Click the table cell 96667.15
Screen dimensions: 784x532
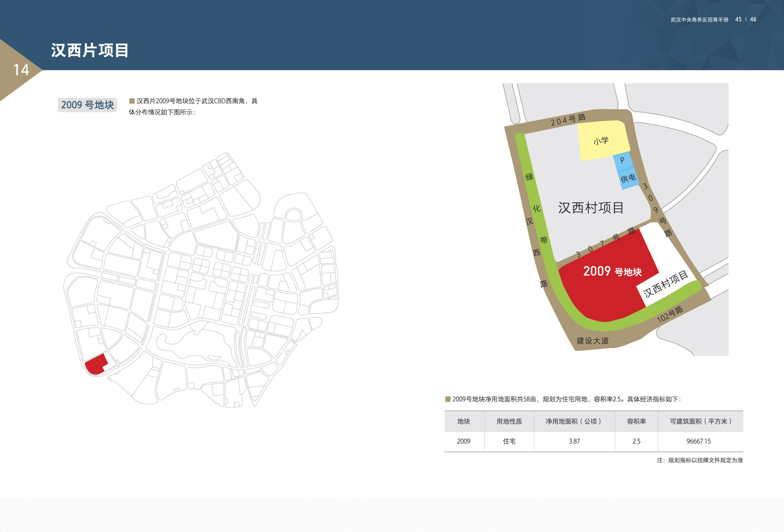[x=698, y=441]
